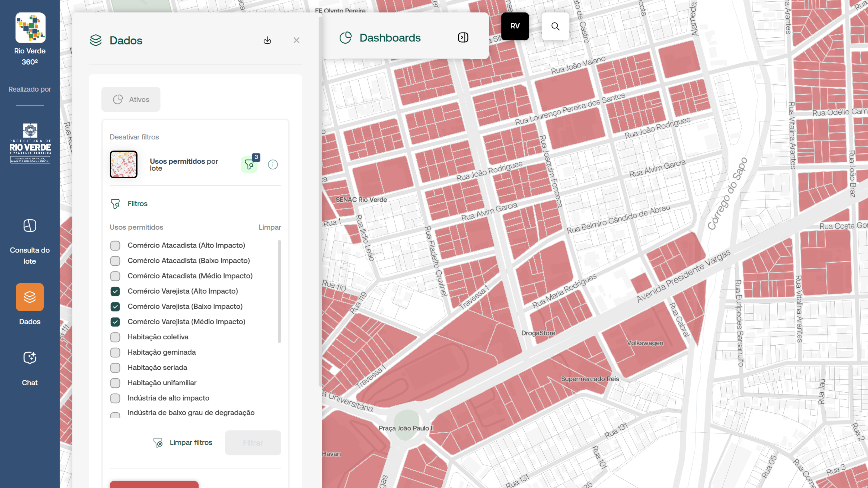
Task: Expand the Dashboards side panel
Action: 463,37
